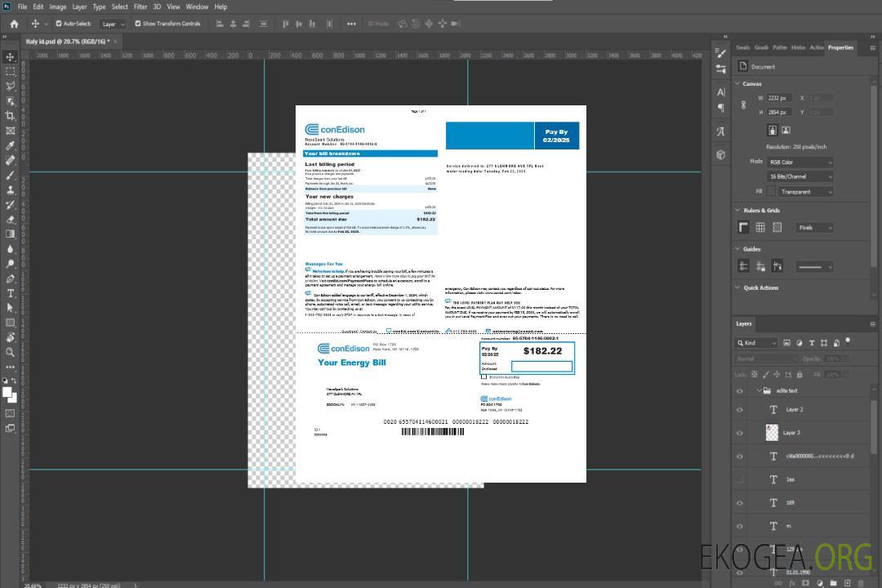Select the Crop tool

coord(10,116)
